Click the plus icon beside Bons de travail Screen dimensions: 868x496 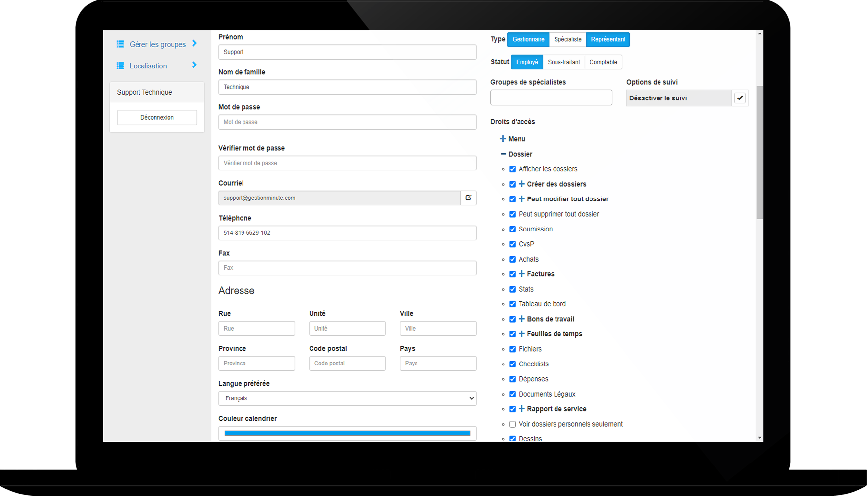pyautogui.click(x=522, y=319)
